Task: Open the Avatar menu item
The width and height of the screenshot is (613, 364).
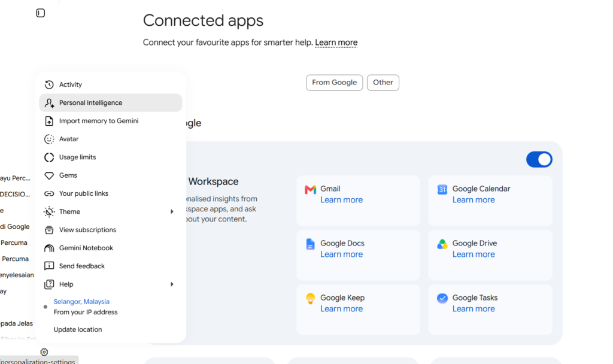Action: pos(111,139)
